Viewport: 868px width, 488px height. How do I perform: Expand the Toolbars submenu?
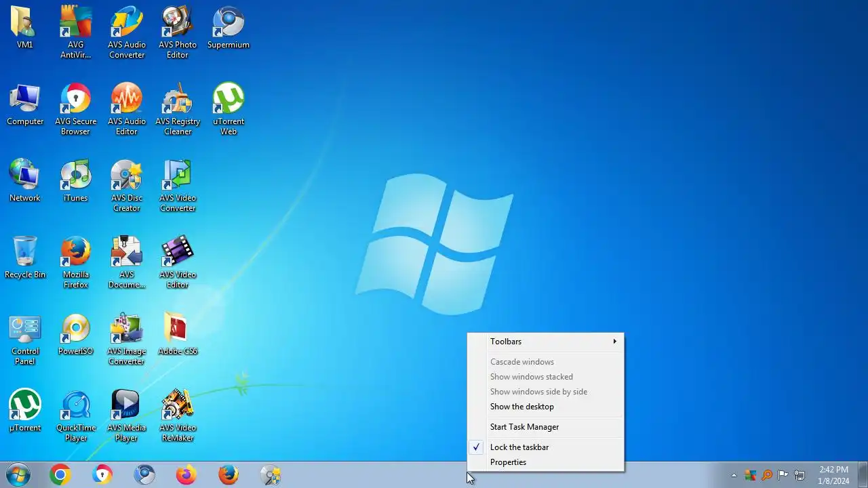(545, 342)
